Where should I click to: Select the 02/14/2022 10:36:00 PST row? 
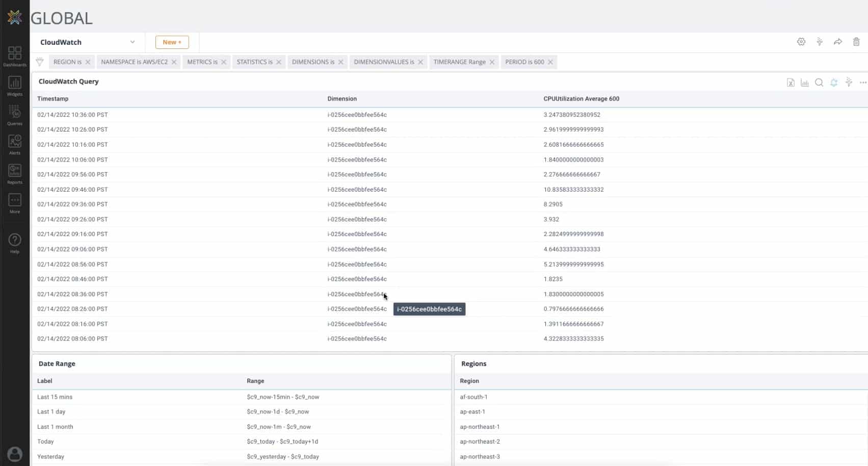450,115
